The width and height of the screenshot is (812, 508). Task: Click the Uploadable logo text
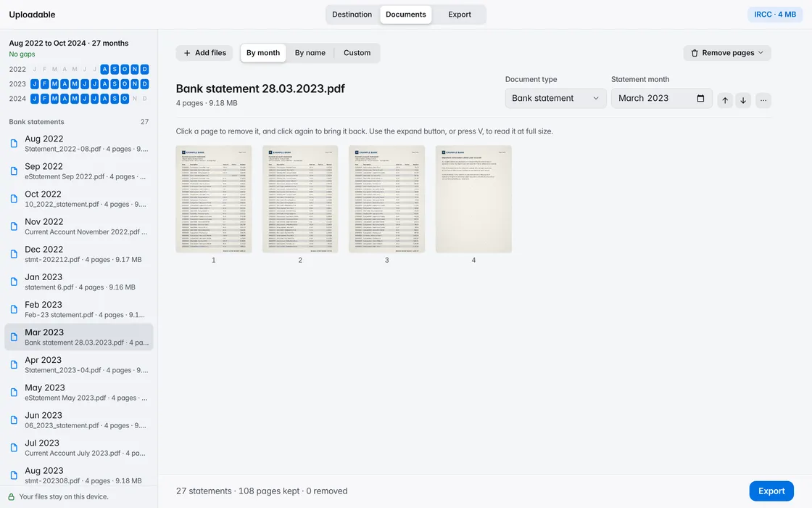pyautogui.click(x=32, y=15)
